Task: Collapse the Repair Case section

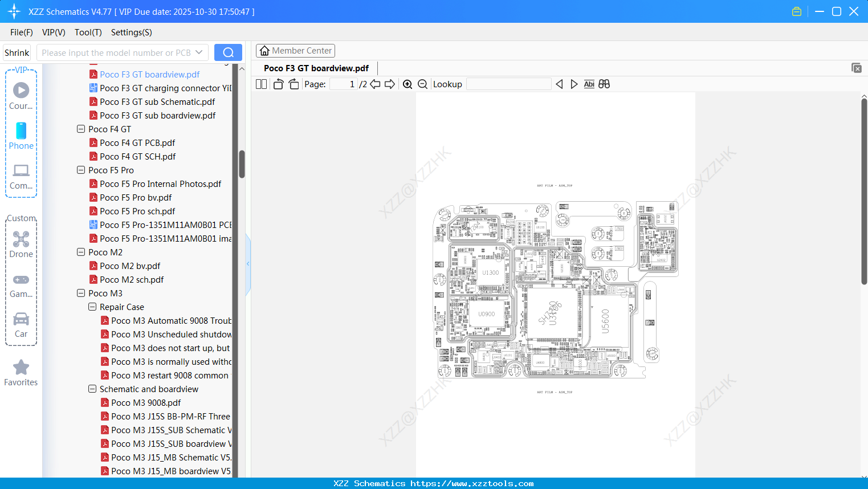Action: [92, 307]
